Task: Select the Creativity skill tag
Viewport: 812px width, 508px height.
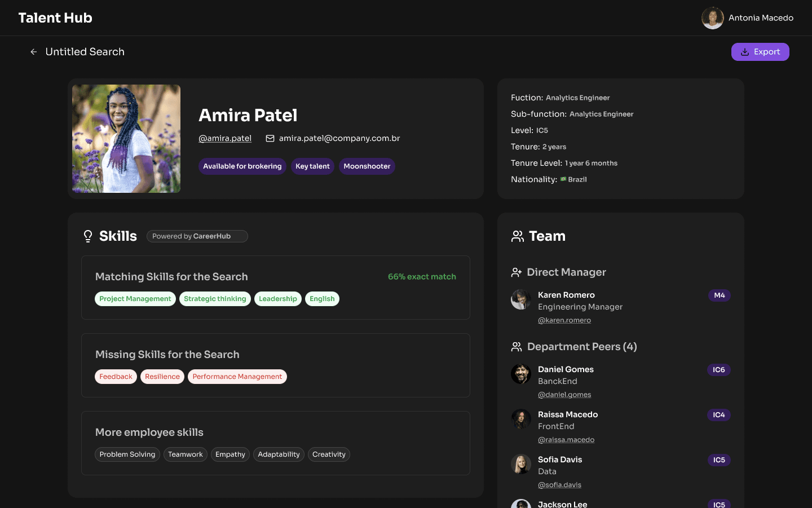Action: [329, 454]
